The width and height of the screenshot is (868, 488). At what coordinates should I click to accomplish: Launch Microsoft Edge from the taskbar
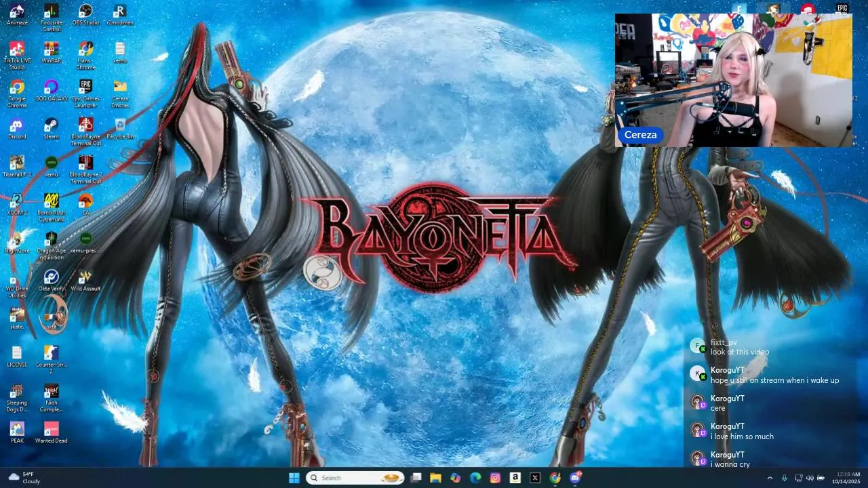pos(475,478)
